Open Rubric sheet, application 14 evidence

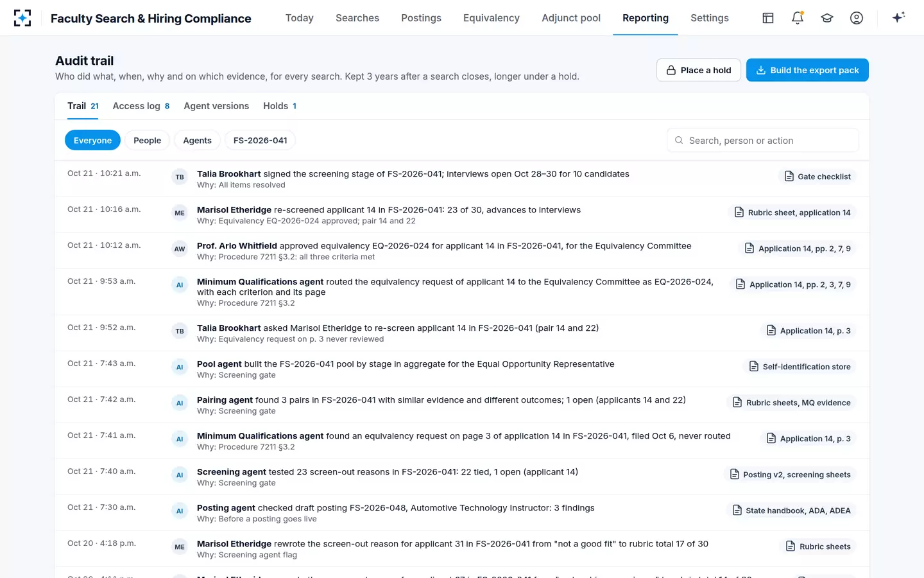pyautogui.click(x=792, y=213)
